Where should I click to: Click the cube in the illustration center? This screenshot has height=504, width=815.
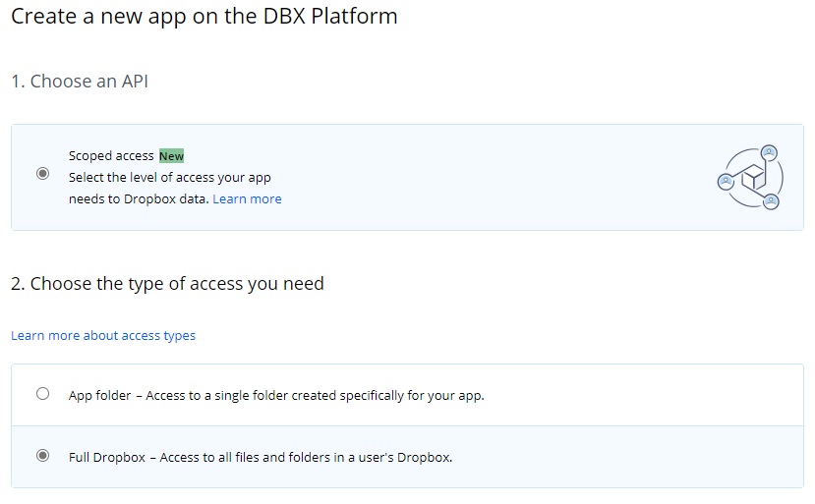click(752, 179)
